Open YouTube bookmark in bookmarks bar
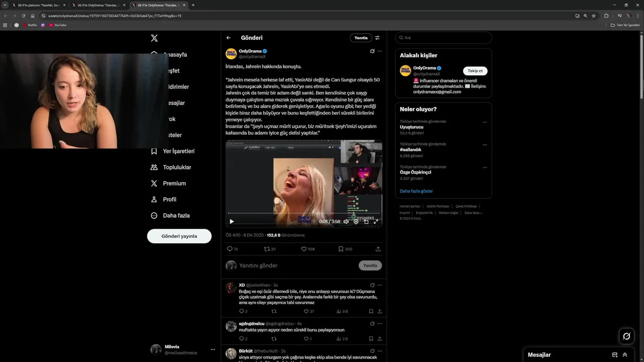 point(57,25)
